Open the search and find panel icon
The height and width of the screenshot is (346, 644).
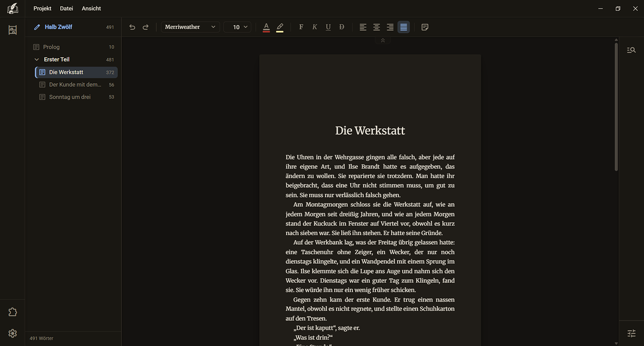[x=631, y=50]
